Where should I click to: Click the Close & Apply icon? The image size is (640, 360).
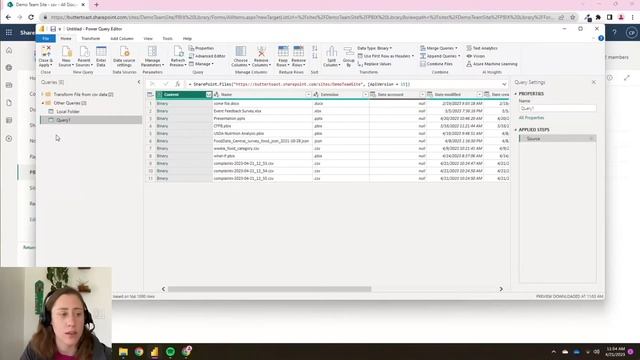[x=46, y=51]
